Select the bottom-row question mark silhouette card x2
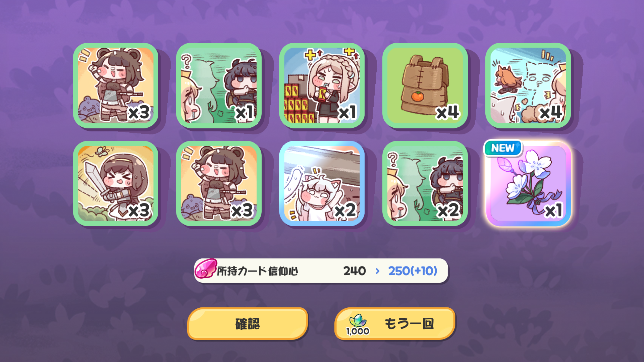The width and height of the screenshot is (644, 362). click(x=425, y=184)
